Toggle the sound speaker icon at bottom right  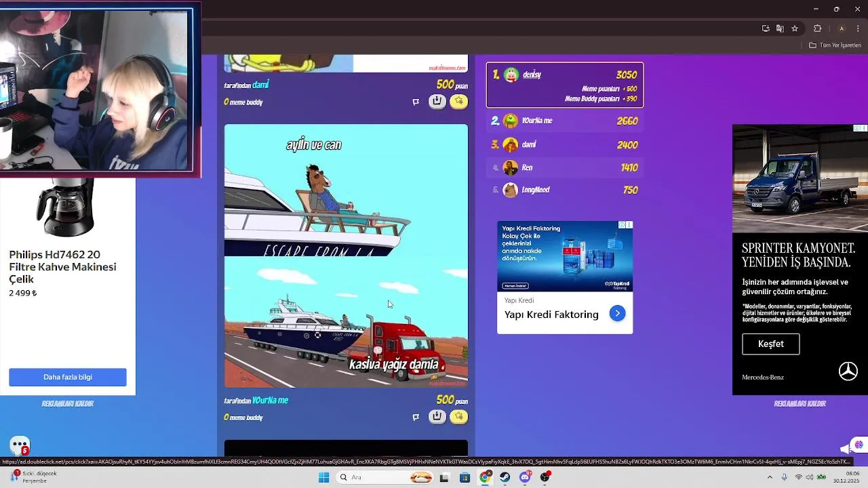coord(845,449)
